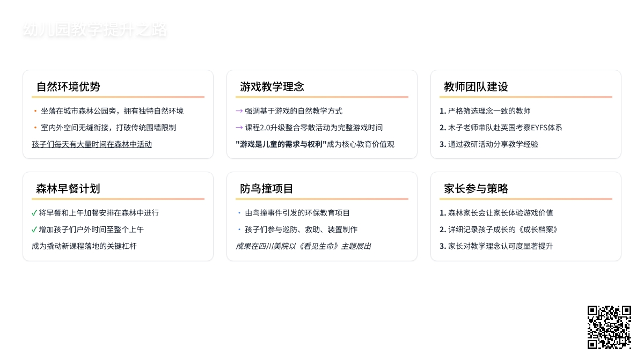Image resolution: width=644 pixels, height=362 pixels.
Task: Click the arrow icon before 强调基于游戏的自然教学方式
Action: [x=239, y=111]
